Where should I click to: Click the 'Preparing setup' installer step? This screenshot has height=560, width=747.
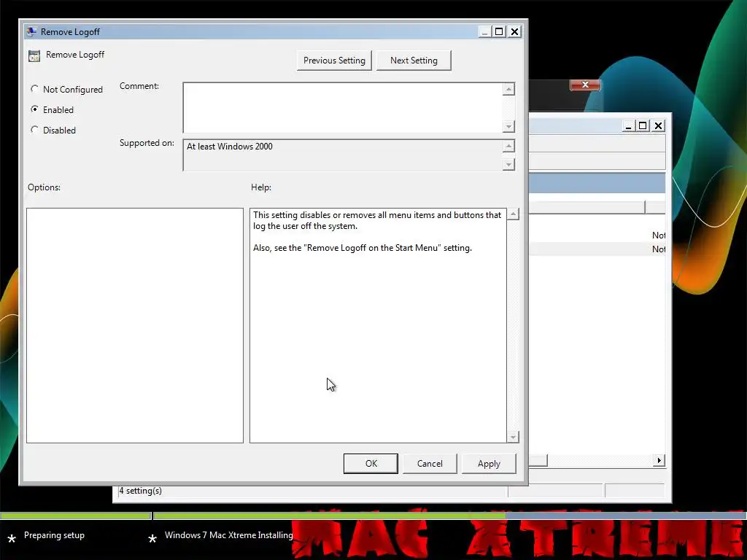click(54, 535)
